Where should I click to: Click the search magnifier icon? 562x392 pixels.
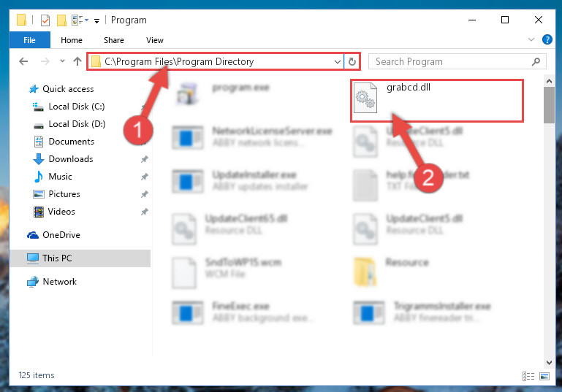[536, 61]
